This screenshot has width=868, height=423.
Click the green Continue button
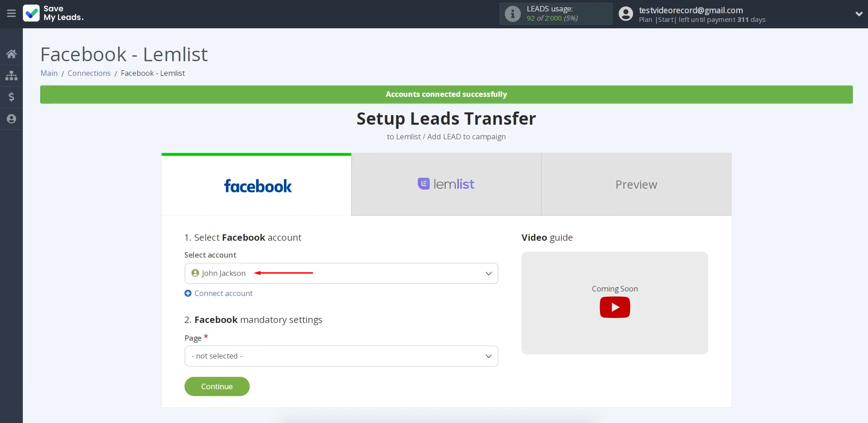tap(217, 386)
